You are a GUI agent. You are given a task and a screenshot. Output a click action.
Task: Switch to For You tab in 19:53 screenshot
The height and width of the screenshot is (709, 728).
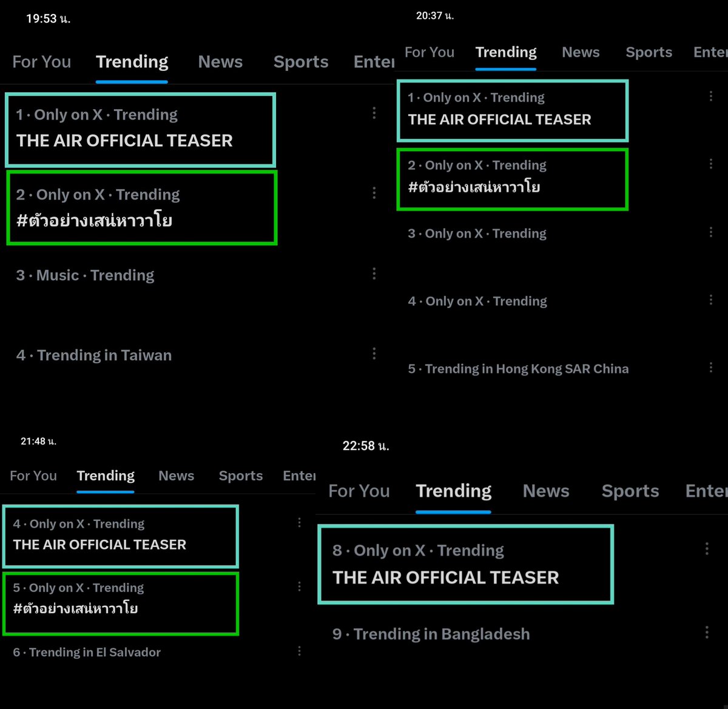(42, 62)
